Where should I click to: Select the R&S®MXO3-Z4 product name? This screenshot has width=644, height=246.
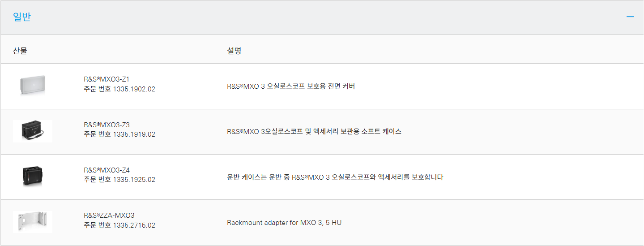coord(107,170)
